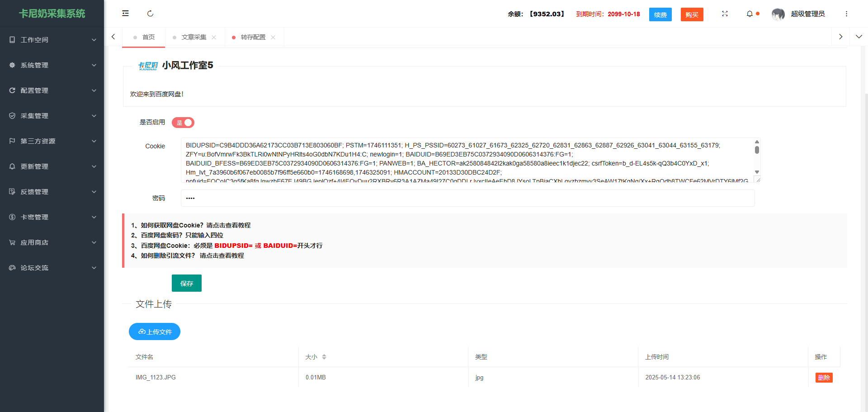
Task: Click the 文件名 column header
Action: click(144, 357)
